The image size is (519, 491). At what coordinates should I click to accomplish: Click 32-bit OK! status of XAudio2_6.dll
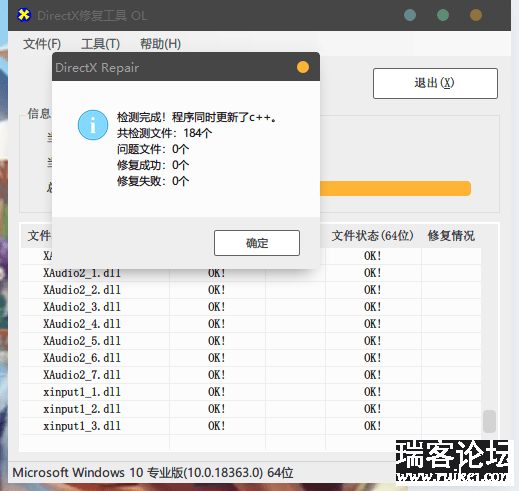[x=217, y=358]
